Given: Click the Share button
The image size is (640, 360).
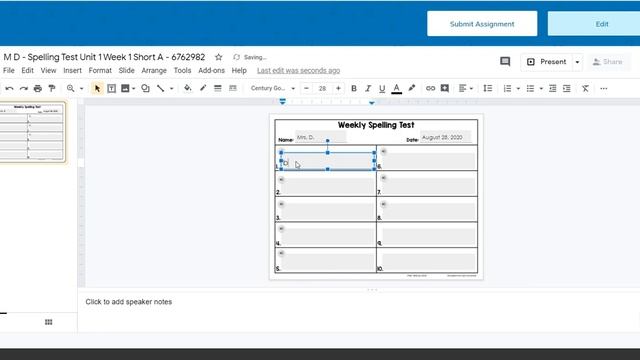Looking at the screenshot, I should 608,62.
